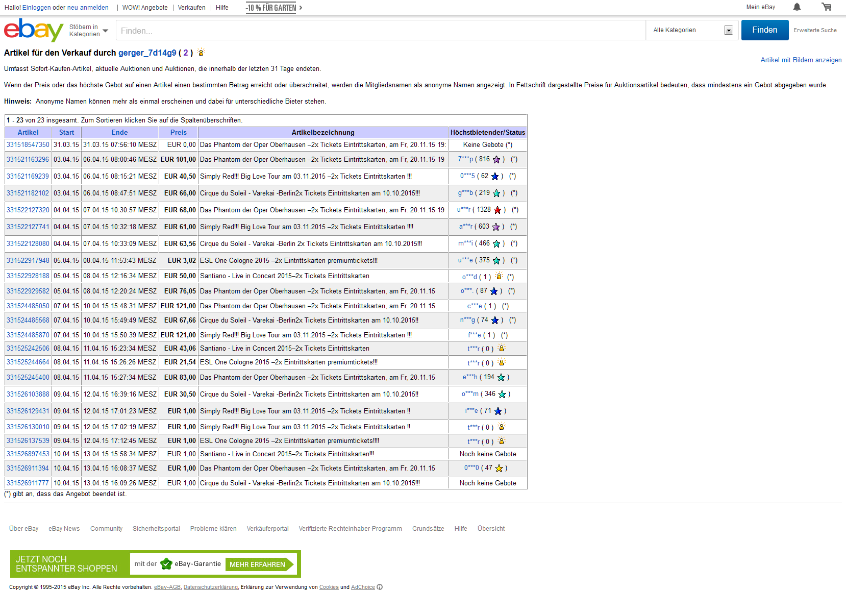
Task: Open Grundsätze footer link
Action: pyautogui.click(x=428, y=529)
